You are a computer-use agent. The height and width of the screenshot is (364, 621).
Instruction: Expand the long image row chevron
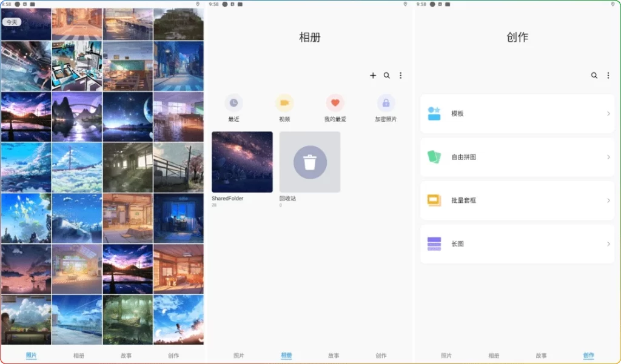tap(608, 244)
